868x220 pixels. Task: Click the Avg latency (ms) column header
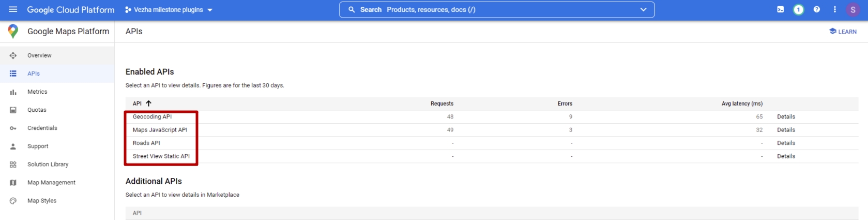pyautogui.click(x=742, y=104)
